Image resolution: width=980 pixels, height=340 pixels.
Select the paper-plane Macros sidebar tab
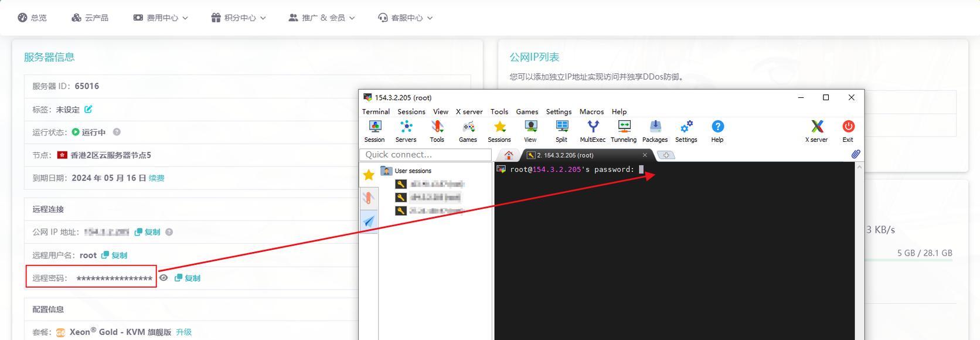click(369, 222)
